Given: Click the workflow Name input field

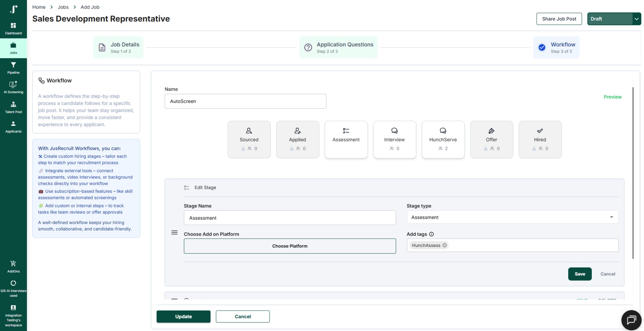Looking at the screenshot, I should [x=245, y=101].
